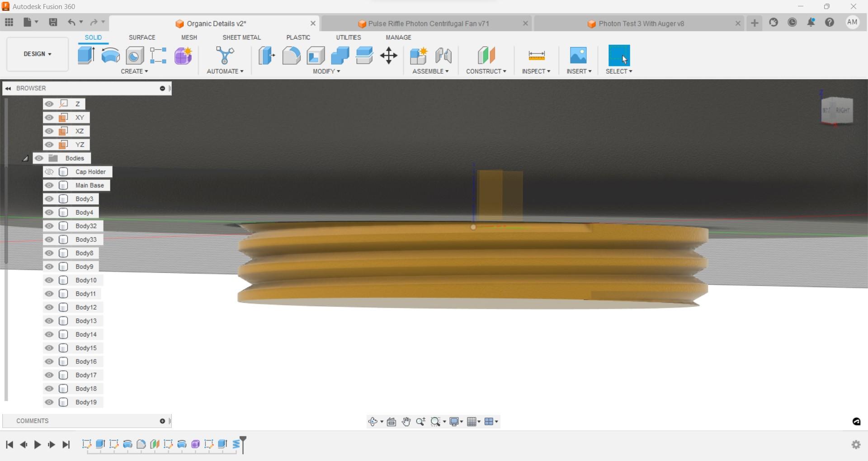Jump to the timeline start
Viewport: 868px width, 461px height.
[x=9, y=445]
